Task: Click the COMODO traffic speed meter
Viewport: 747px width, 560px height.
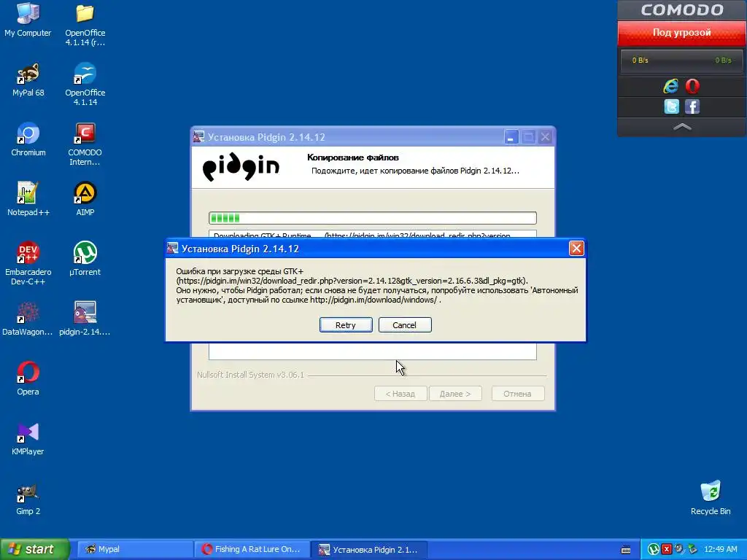Action: click(x=682, y=61)
